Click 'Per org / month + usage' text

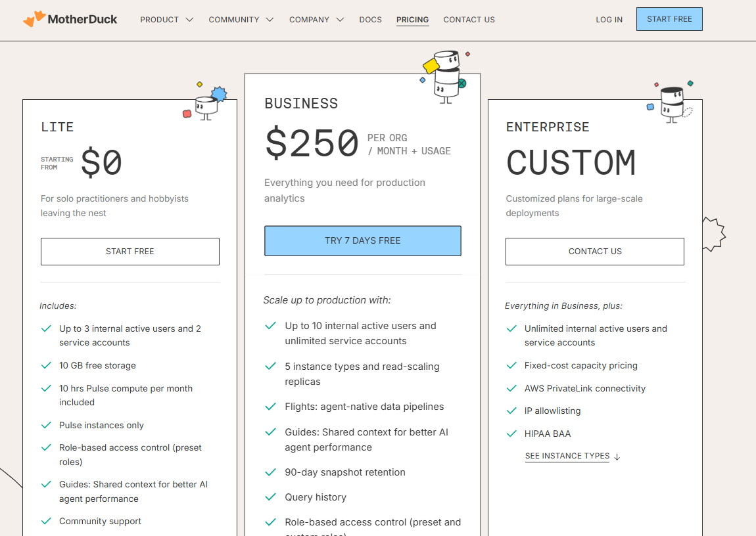tap(409, 145)
